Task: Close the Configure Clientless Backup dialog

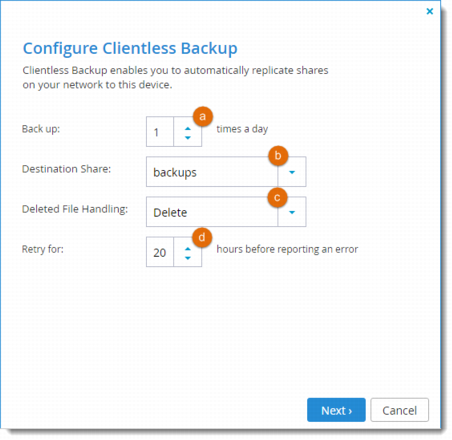Action: click(430, 11)
